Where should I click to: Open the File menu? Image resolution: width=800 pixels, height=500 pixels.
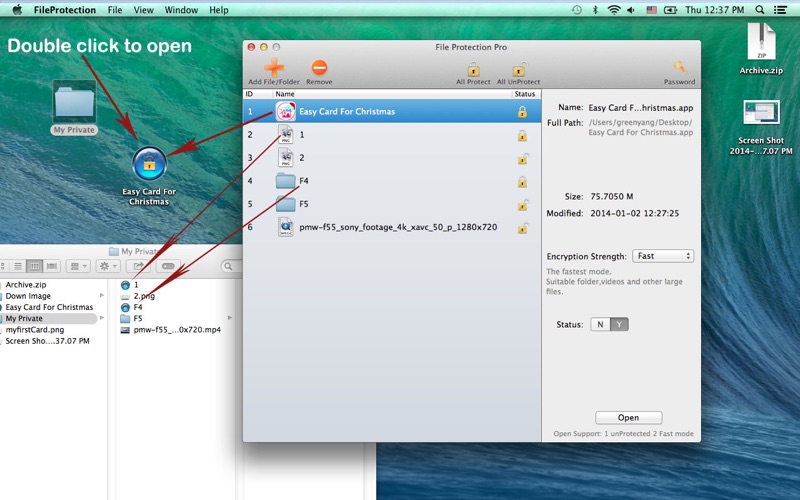(x=115, y=10)
